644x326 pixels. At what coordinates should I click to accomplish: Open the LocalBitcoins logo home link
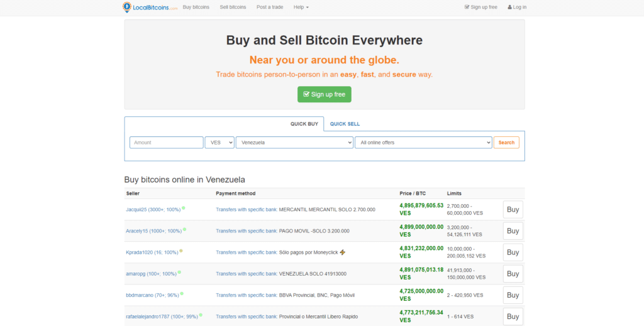coord(150,7)
